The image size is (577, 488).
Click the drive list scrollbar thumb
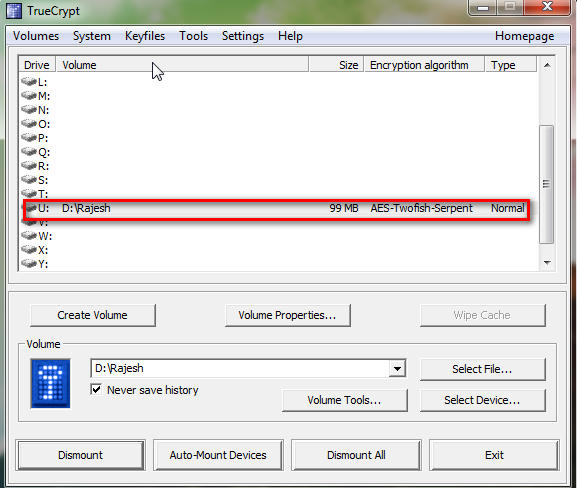point(546,184)
